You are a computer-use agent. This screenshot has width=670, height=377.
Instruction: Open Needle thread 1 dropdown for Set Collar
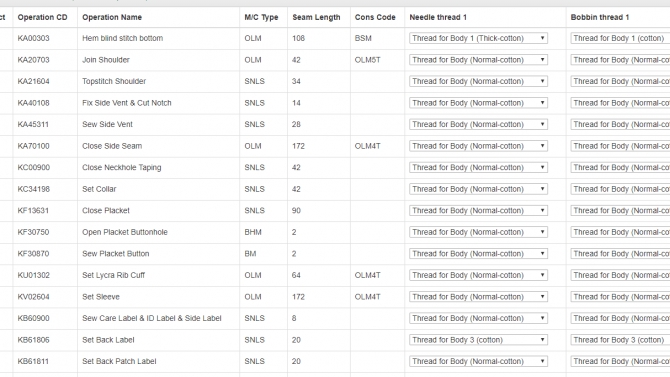click(x=478, y=189)
